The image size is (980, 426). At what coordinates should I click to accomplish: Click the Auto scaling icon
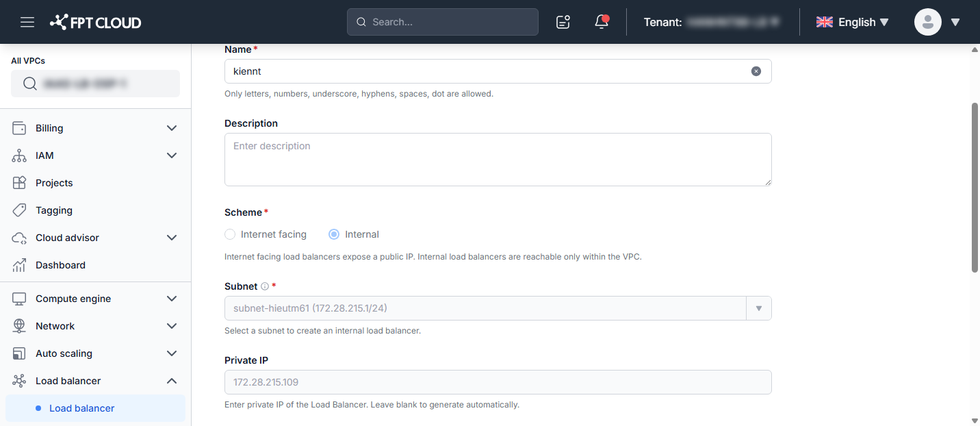19,353
